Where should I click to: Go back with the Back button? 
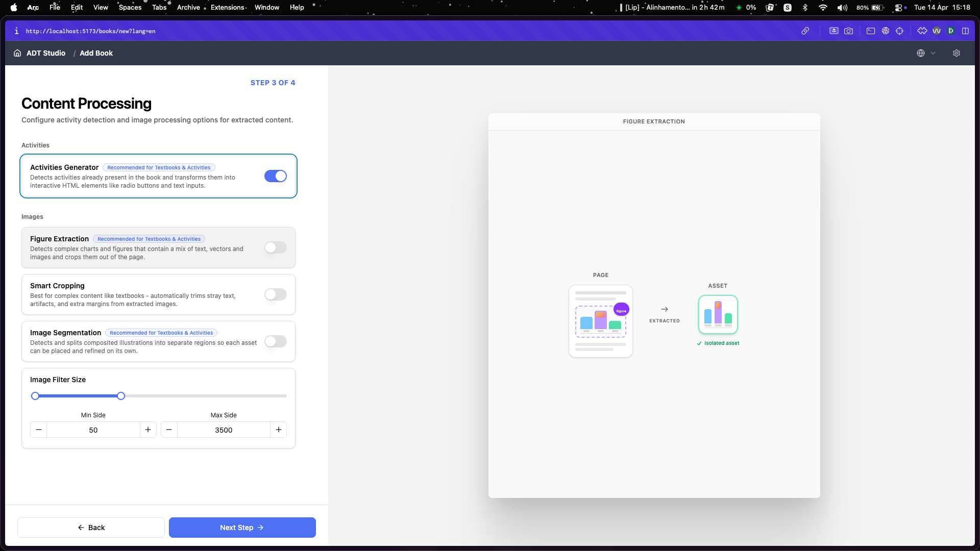tap(91, 528)
